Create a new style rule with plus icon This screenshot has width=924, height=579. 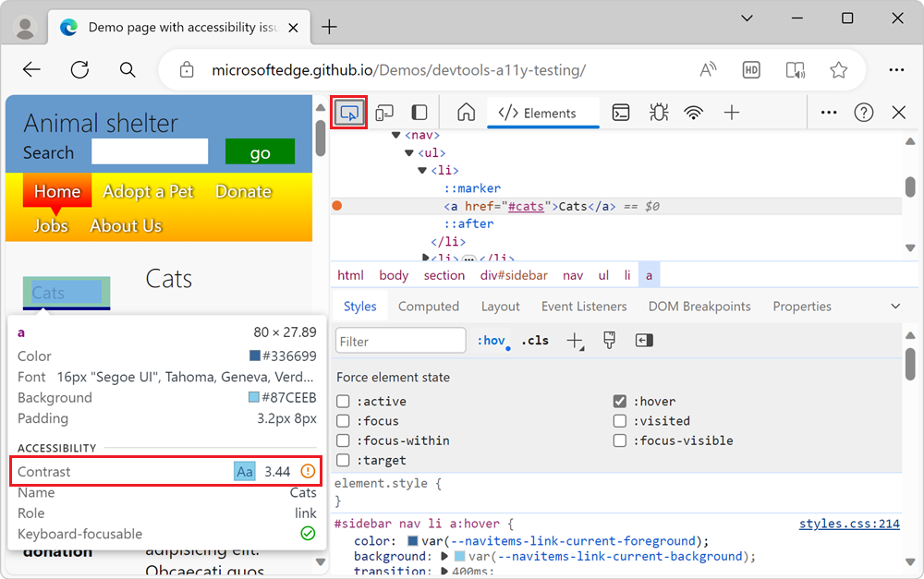click(x=575, y=340)
